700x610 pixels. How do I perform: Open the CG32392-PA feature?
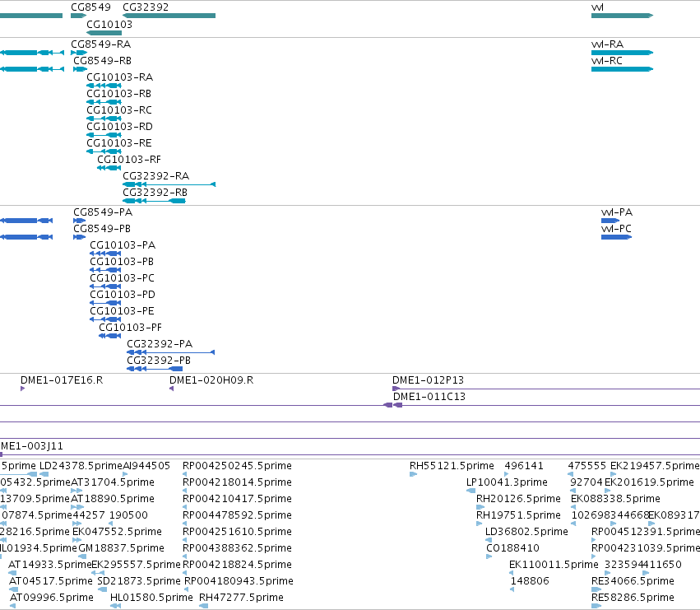[171, 352]
